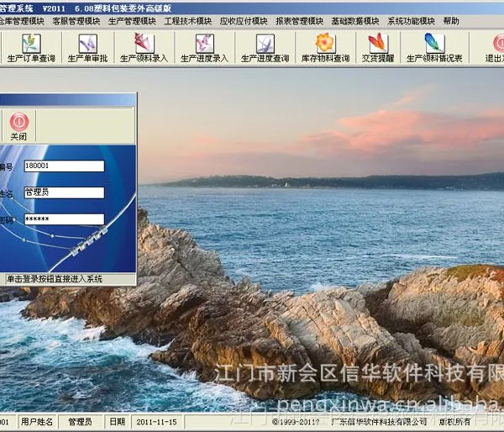Open 系统功能模块 menu
The width and height of the screenshot is (504, 432).
coord(411,21)
